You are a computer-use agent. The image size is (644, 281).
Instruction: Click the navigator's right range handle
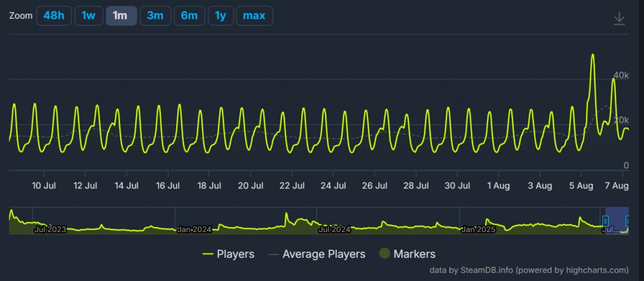click(628, 221)
